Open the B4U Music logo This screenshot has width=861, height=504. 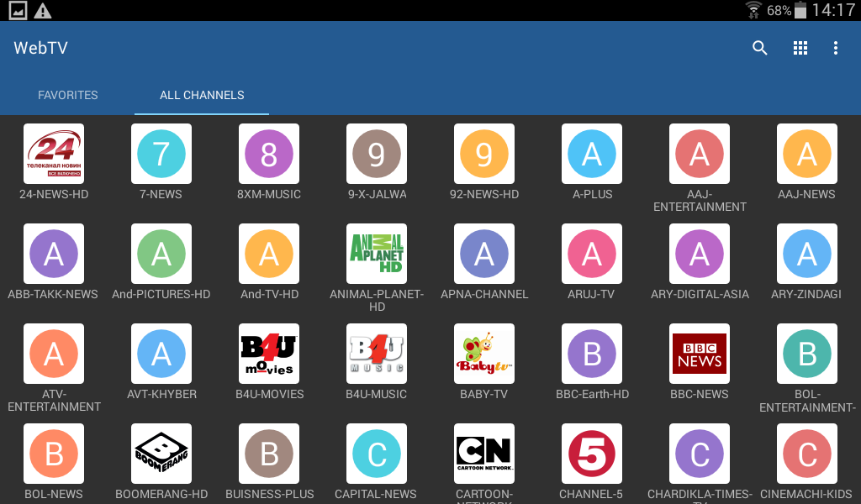pos(377,354)
